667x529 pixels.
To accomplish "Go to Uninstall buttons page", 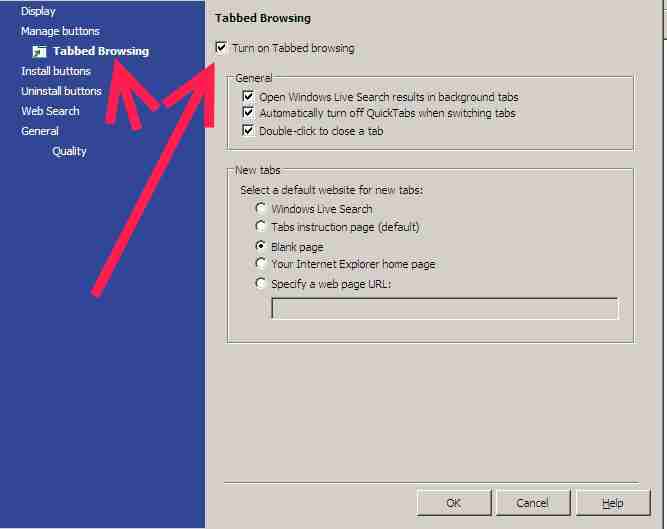I will (x=61, y=91).
